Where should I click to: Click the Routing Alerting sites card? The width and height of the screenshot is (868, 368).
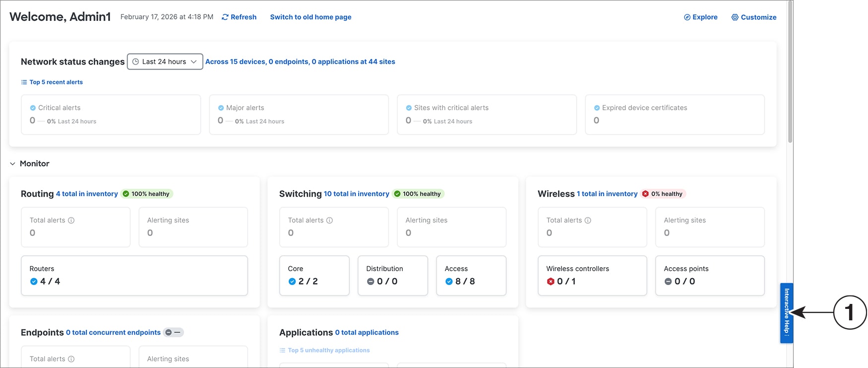[193, 227]
